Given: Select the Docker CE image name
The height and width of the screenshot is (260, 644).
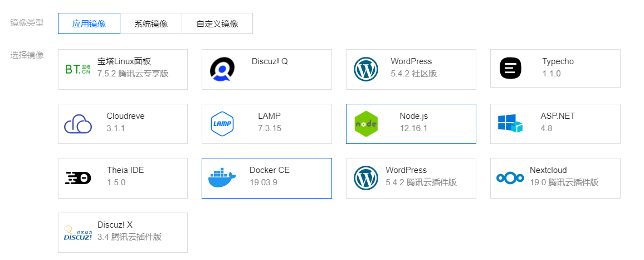Looking at the screenshot, I should pyautogui.click(x=270, y=170).
